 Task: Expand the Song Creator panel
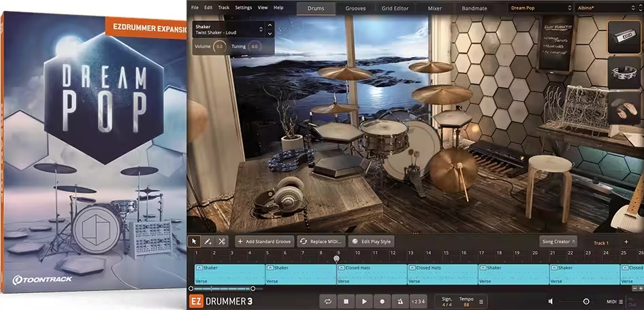[558, 241]
